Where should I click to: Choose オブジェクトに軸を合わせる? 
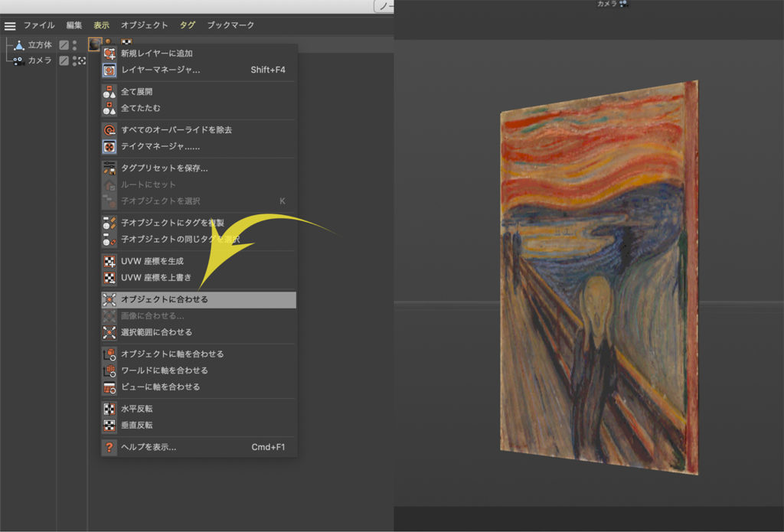pyautogui.click(x=199, y=354)
